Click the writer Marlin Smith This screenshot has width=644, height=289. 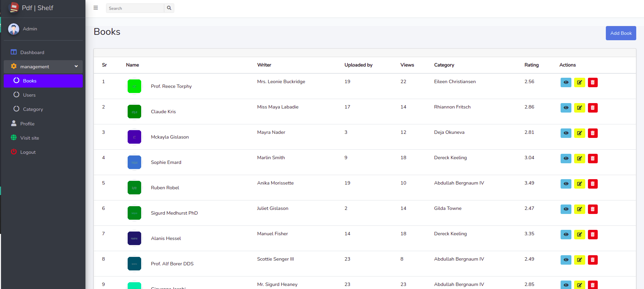[x=271, y=158]
